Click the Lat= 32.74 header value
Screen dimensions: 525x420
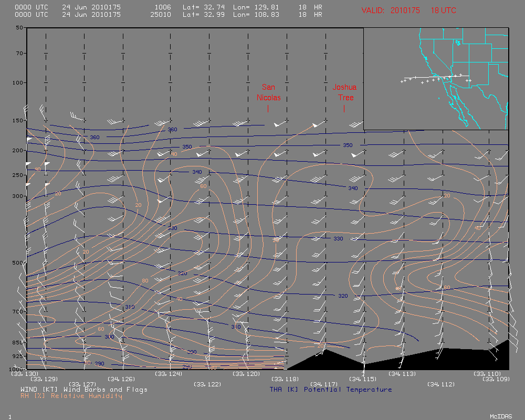(204, 7)
